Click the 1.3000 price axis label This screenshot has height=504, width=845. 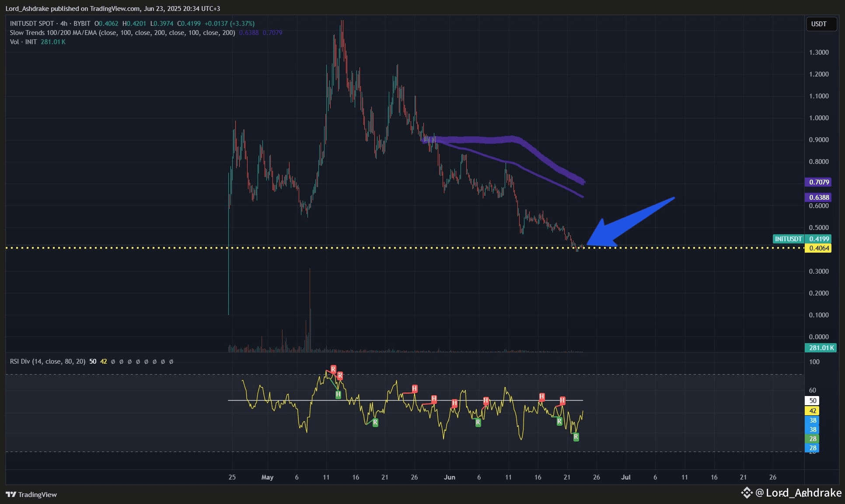coord(819,52)
